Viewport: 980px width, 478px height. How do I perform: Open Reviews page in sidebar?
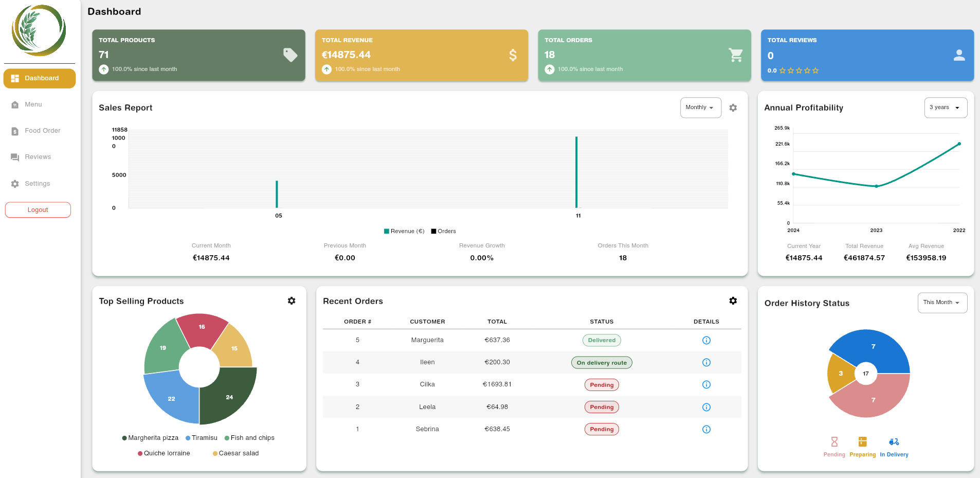point(40,157)
